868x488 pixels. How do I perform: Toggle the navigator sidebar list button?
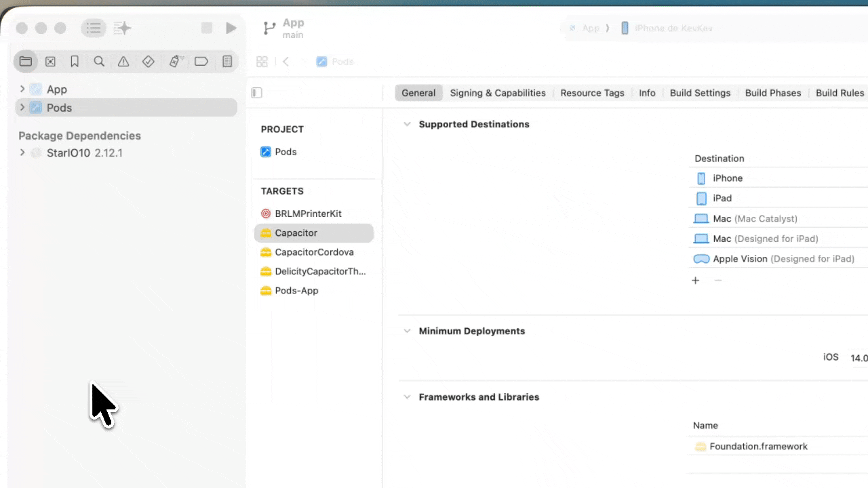(x=94, y=28)
